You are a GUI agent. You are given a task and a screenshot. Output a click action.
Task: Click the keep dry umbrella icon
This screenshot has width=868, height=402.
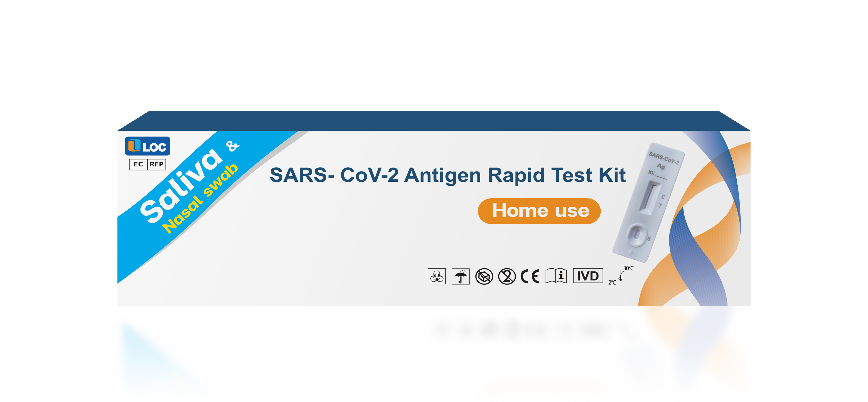coord(461,276)
